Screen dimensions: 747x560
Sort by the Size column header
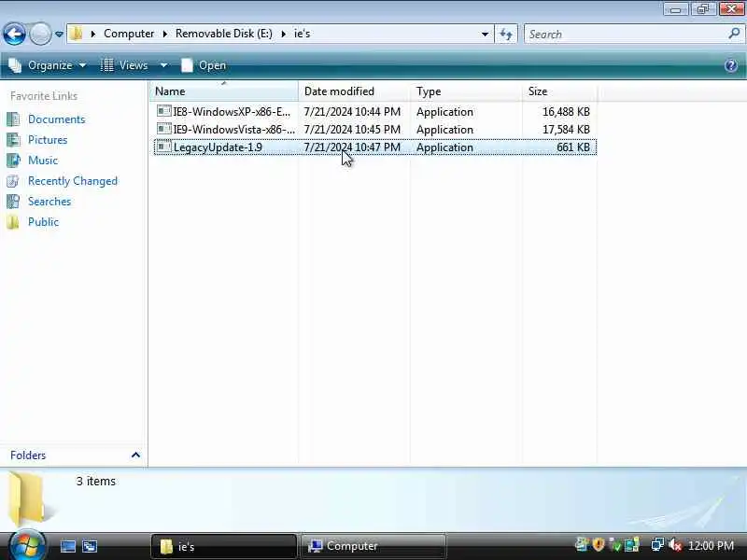[x=559, y=91]
